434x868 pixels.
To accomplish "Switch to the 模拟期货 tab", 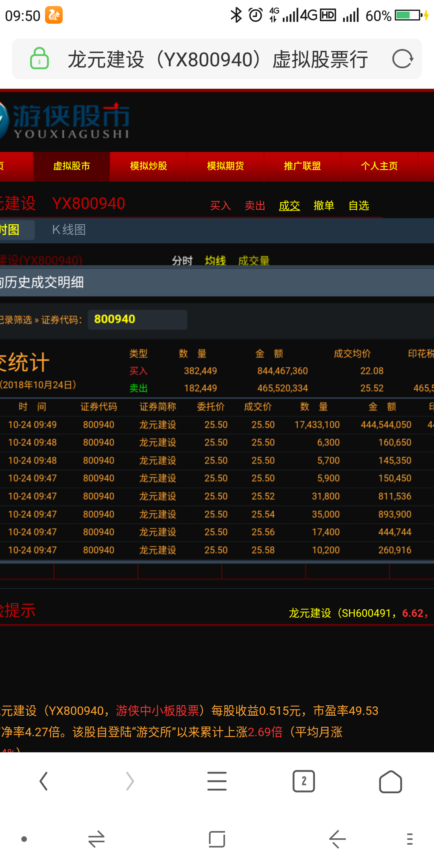I will pyautogui.click(x=225, y=166).
